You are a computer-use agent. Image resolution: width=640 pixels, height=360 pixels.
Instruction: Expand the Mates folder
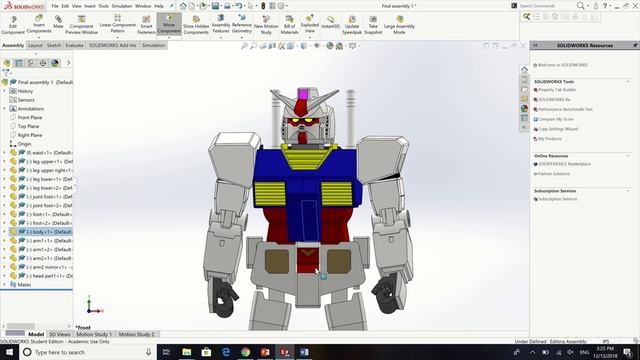[4, 284]
